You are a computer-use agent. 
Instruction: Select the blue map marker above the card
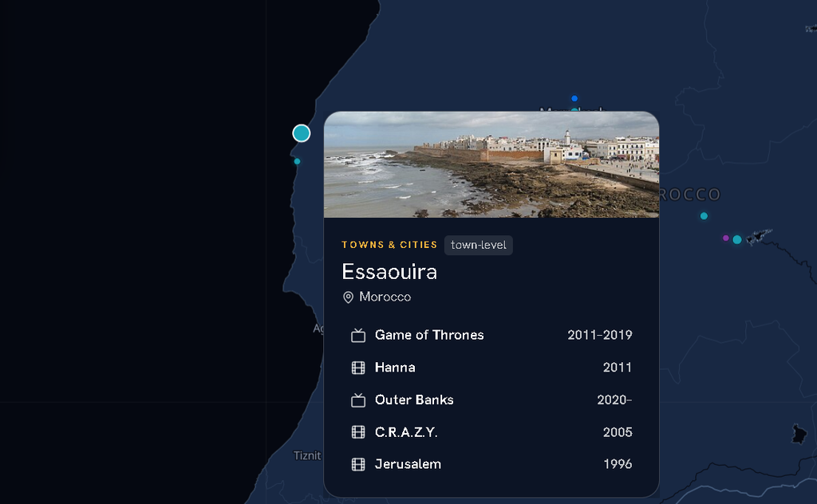point(574,98)
